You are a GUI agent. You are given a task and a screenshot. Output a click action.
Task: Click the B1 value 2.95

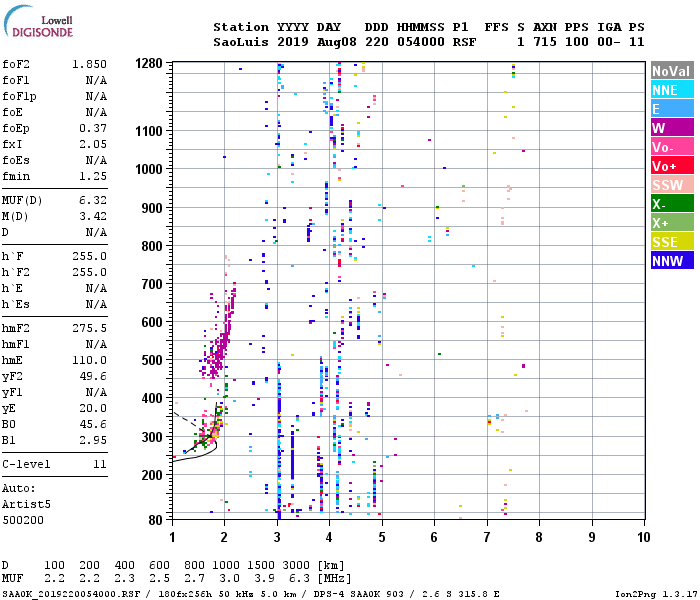pos(93,440)
